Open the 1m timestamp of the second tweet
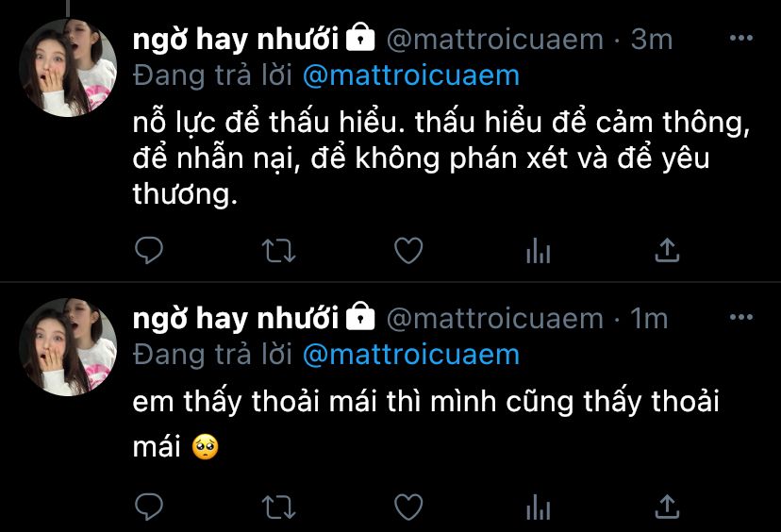The image size is (781, 532). pos(649,318)
